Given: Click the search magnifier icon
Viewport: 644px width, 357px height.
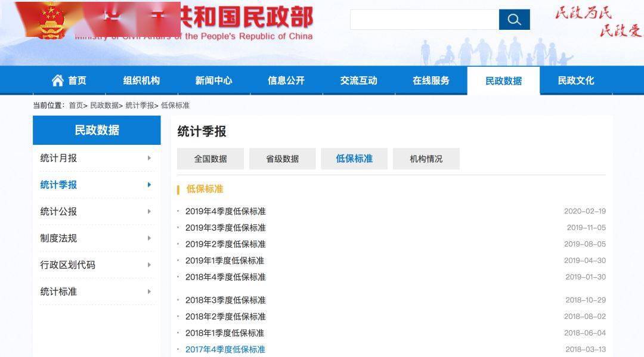Looking at the screenshot, I should coord(514,20).
